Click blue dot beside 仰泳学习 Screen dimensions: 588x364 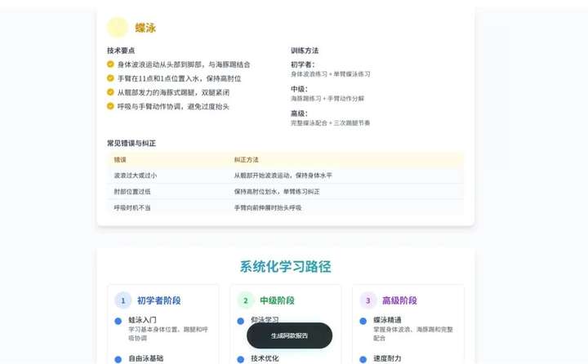(240, 321)
